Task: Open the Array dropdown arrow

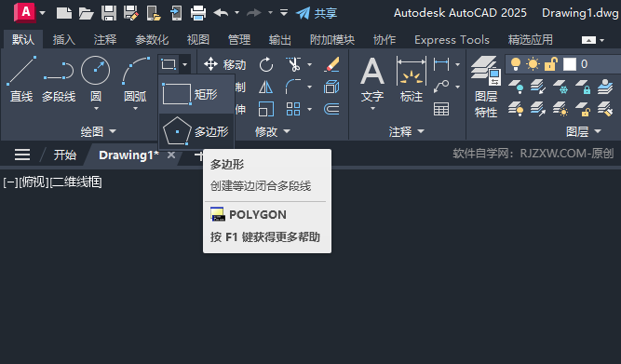Action: (x=309, y=109)
